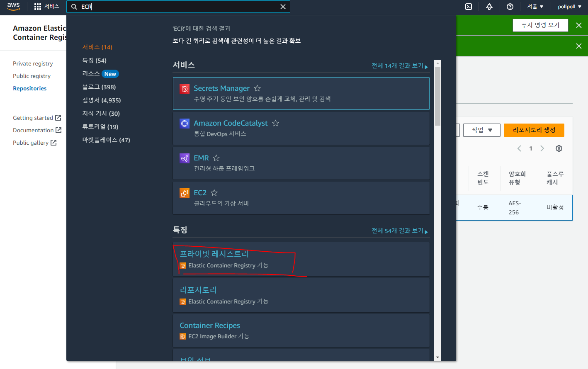Open the notifications bell icon
Image resolution: width=588 pixels, height=369 pixels.
(x=489, y=7)
